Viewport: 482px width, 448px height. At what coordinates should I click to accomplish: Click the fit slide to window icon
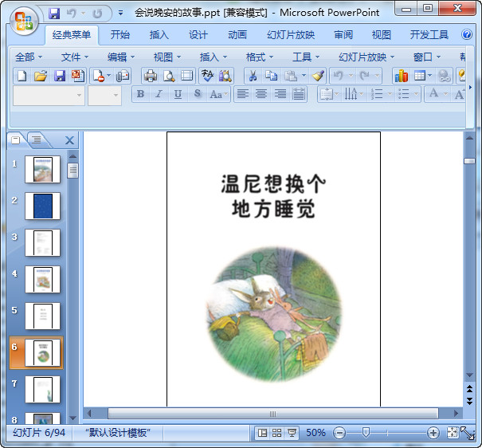point(453,433)
